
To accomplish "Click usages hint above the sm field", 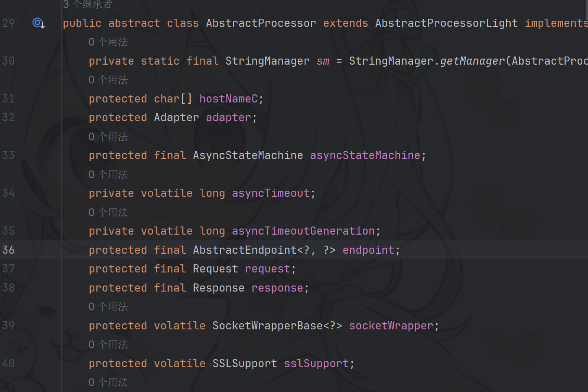I will click(x=108, y=42).
